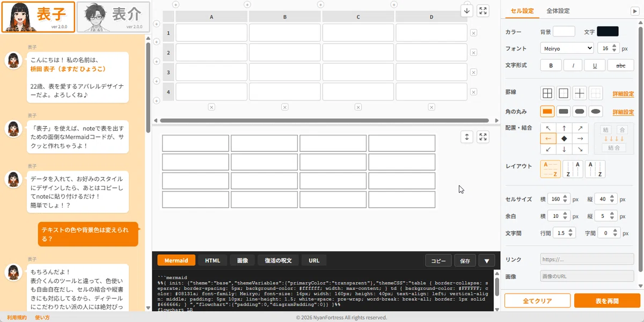Open 罫線 詳細設定 link
Viewport: 644px width, 322px height.
(623, 94)
